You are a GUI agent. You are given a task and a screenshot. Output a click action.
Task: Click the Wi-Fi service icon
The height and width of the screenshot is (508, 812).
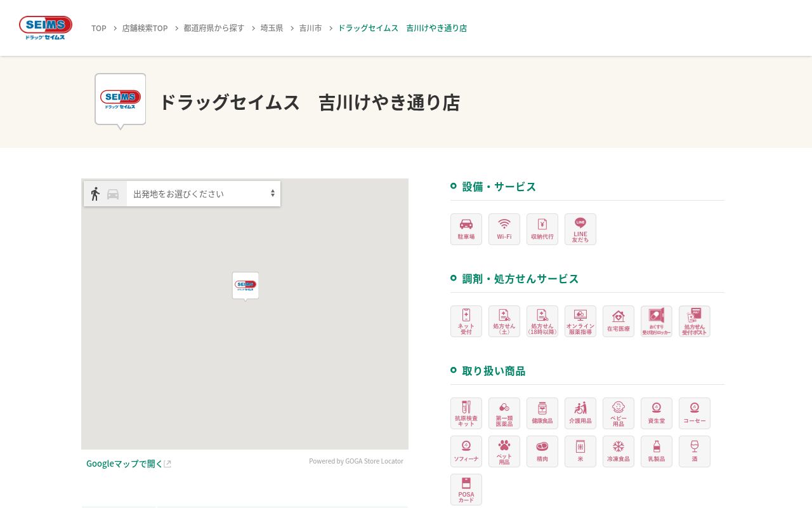(x=504, y=229)
